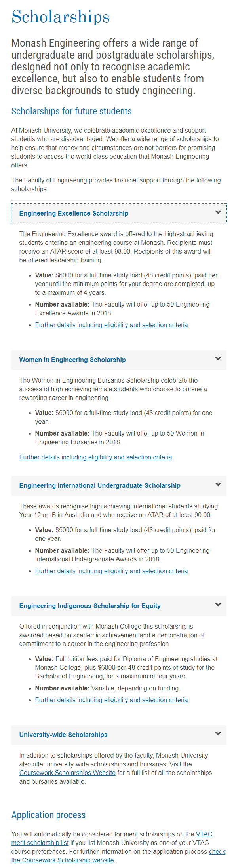This screenshot has width=234, height=868.
Task: Collapse the Women in Engineering Scholarship section
Action: (x=119, y=360)
